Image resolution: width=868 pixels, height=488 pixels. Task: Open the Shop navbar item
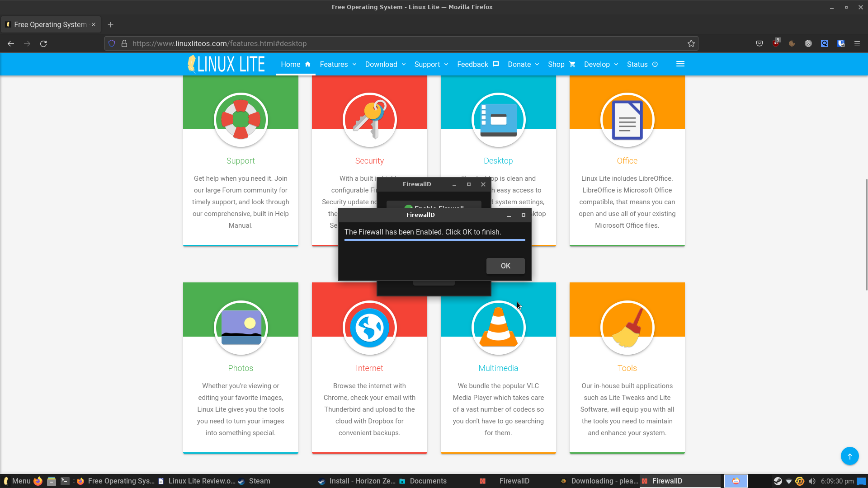561,65
